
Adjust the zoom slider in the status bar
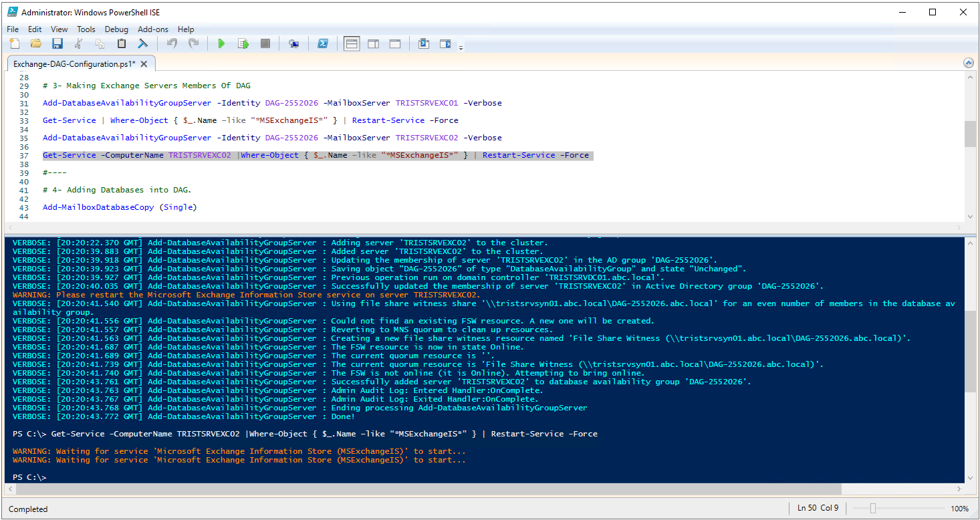point(872,509)
